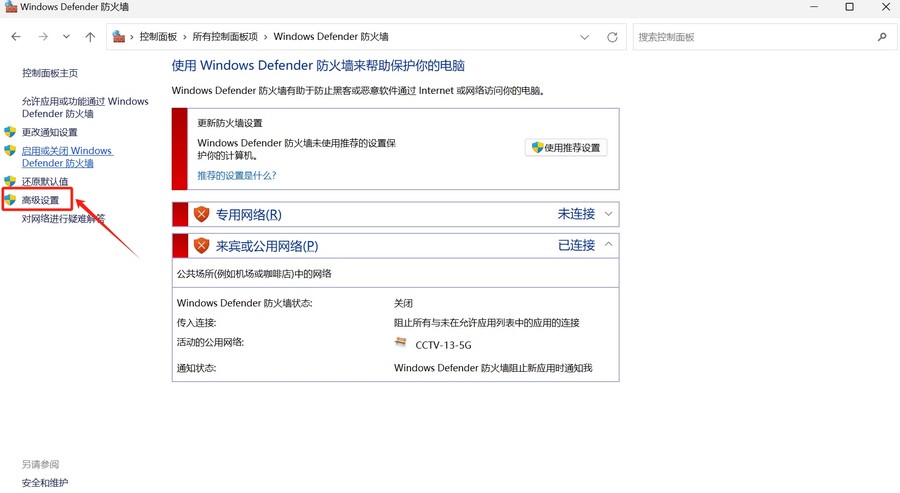This screenshot has height=493, width=900.
Task: Click the shield icon next to 高级设置
Action: [10, 200]
